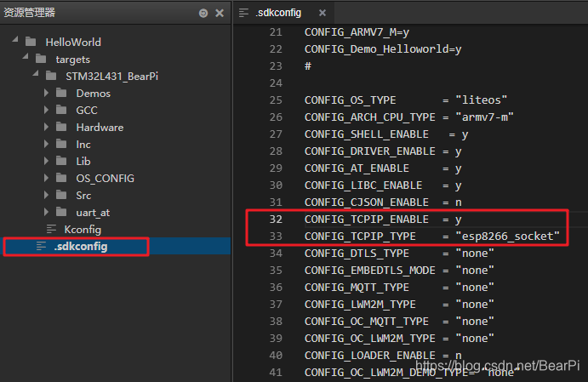Click the explorer panel history/sync icon

click(203, 14)
